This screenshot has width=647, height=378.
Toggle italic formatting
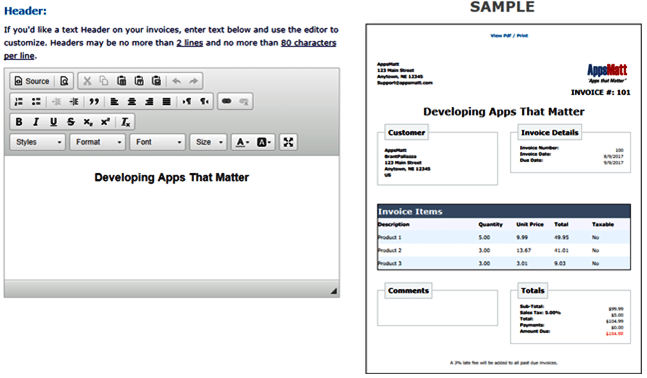(x=36, y=122)
